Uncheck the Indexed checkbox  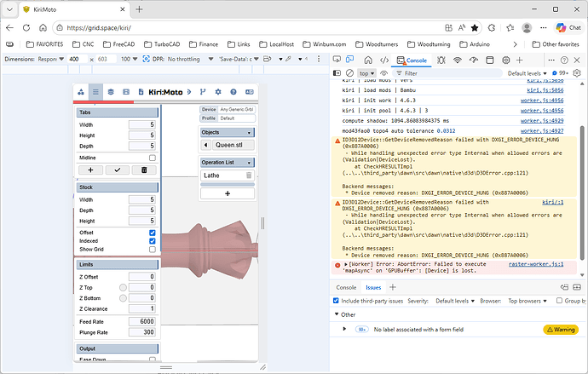(x=153, y=241)
